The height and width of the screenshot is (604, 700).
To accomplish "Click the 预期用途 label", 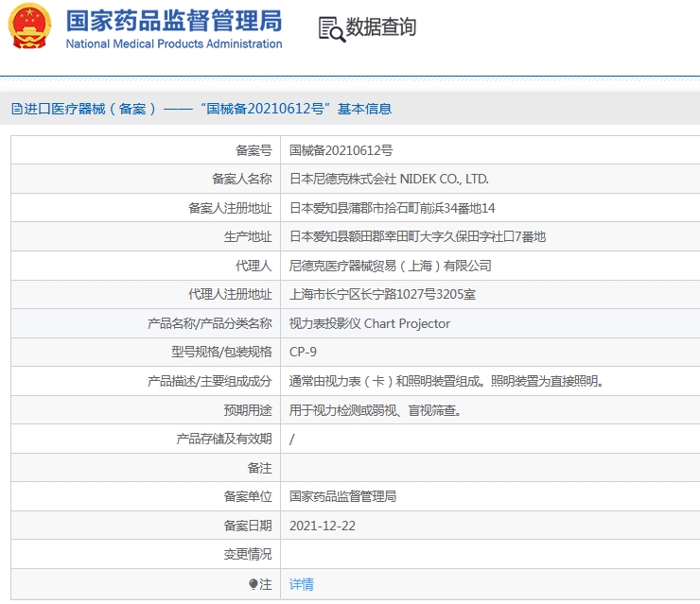I will 248,410.
